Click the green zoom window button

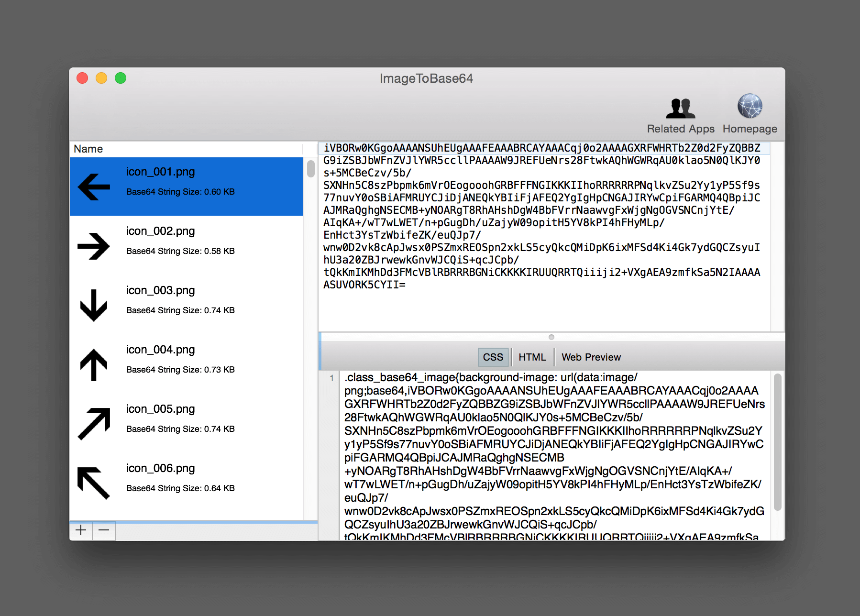coord(121,78)
